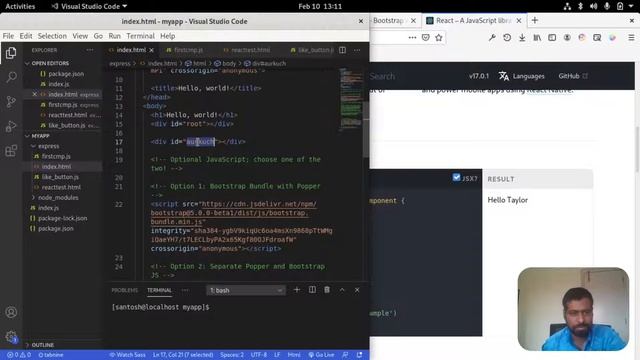Open Run and Debug view
This screenshot has height=360, width=640.
pyautogui.click(x=11, y=126)
